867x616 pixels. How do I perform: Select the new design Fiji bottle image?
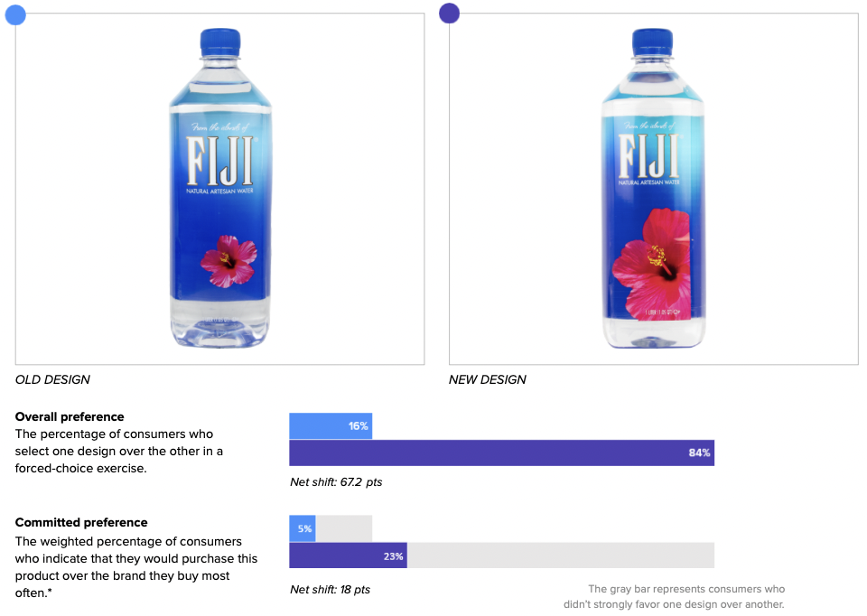click(x=654, y=188)
